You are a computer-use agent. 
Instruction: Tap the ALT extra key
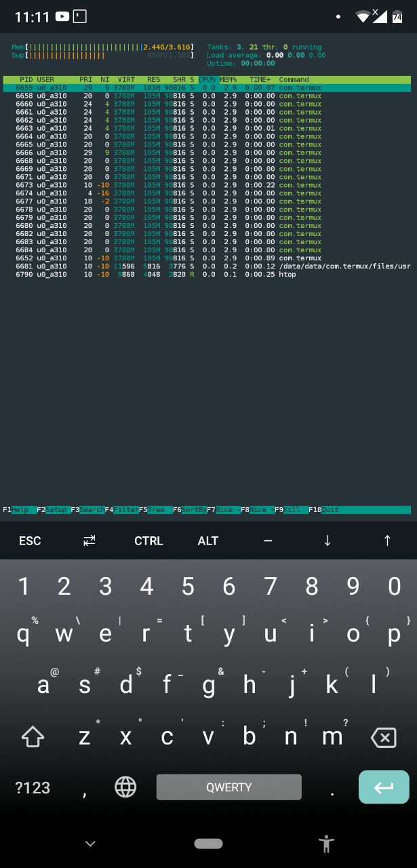(x=208, y=540)
